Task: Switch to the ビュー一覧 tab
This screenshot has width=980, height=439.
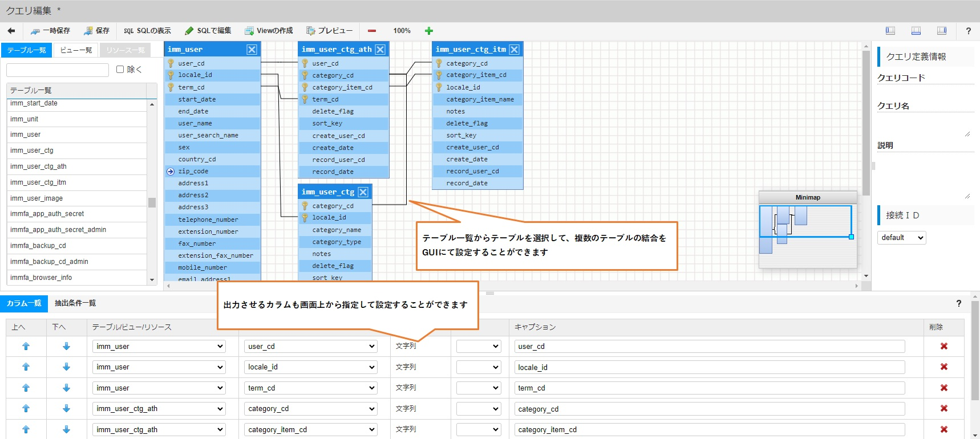Action: point(76,50)
